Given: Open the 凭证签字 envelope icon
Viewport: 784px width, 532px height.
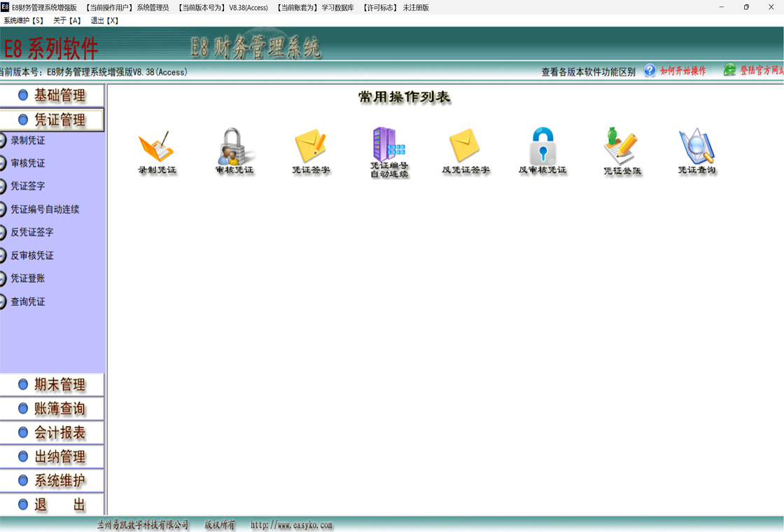Looking at the screenshot, I should coord(311,147).
